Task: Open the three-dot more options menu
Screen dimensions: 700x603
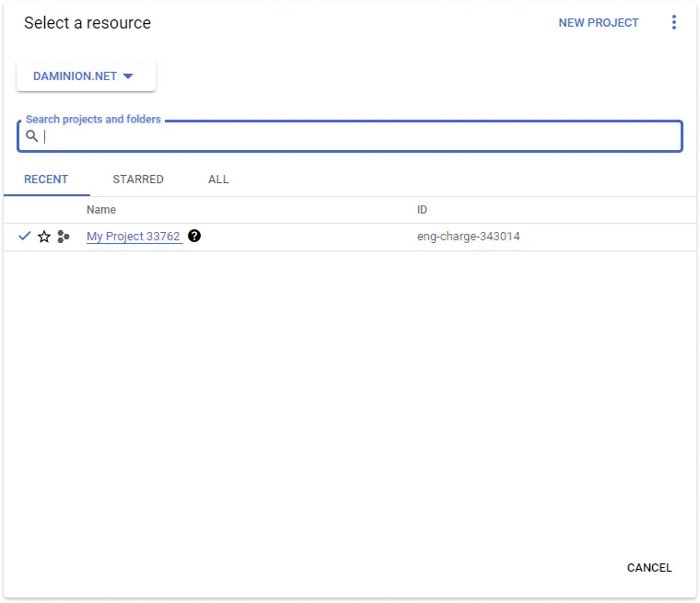Action: (674, 23)
